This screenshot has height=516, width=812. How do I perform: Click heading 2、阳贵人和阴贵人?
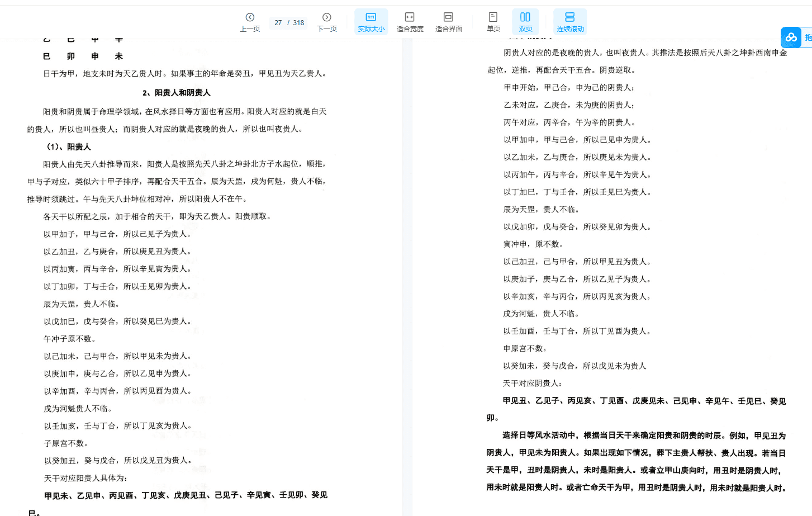tap(176, 93)
